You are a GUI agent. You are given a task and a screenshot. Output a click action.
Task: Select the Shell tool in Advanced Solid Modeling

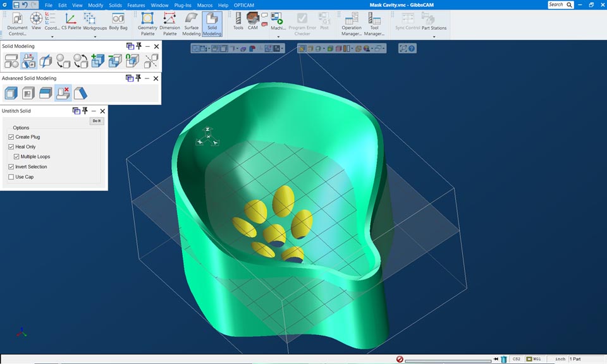[x=11, y=92]
